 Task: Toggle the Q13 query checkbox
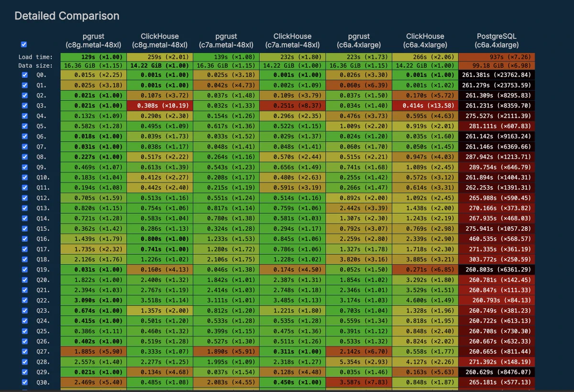(24, 208)
